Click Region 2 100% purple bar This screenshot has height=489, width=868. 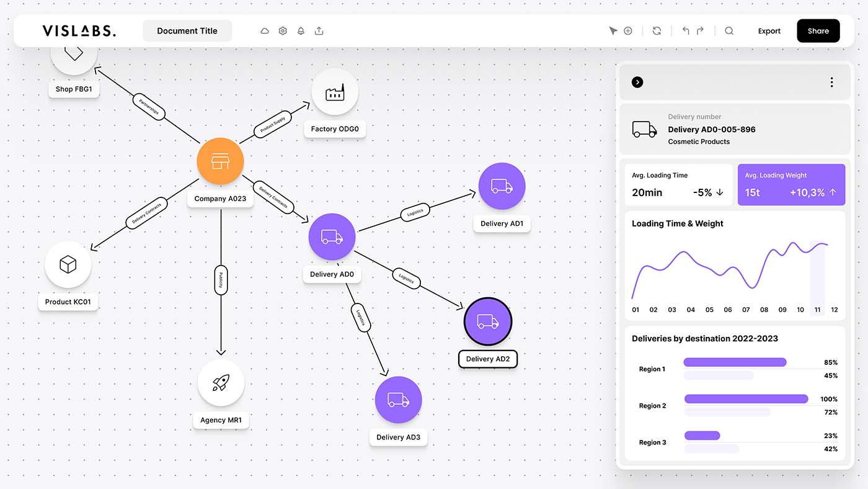tap(746, 399)
